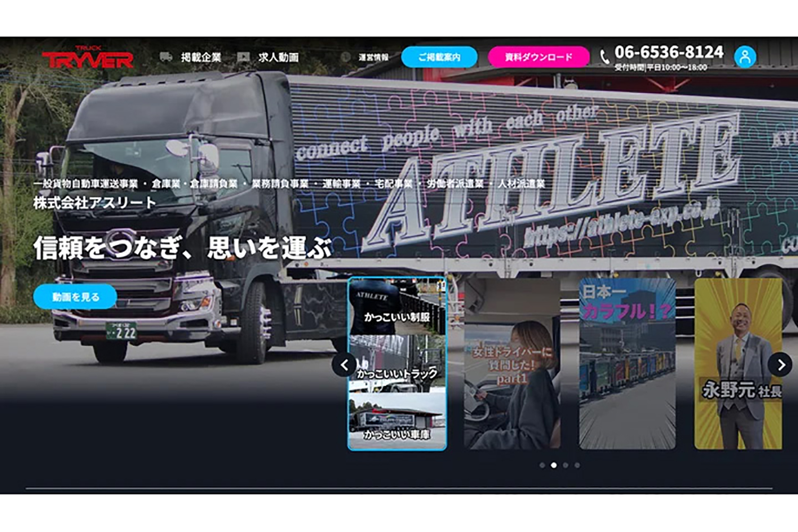Click the pink 資料ダウンロード button
Viewport: 798px width, 532px height.
pos(538,57)
